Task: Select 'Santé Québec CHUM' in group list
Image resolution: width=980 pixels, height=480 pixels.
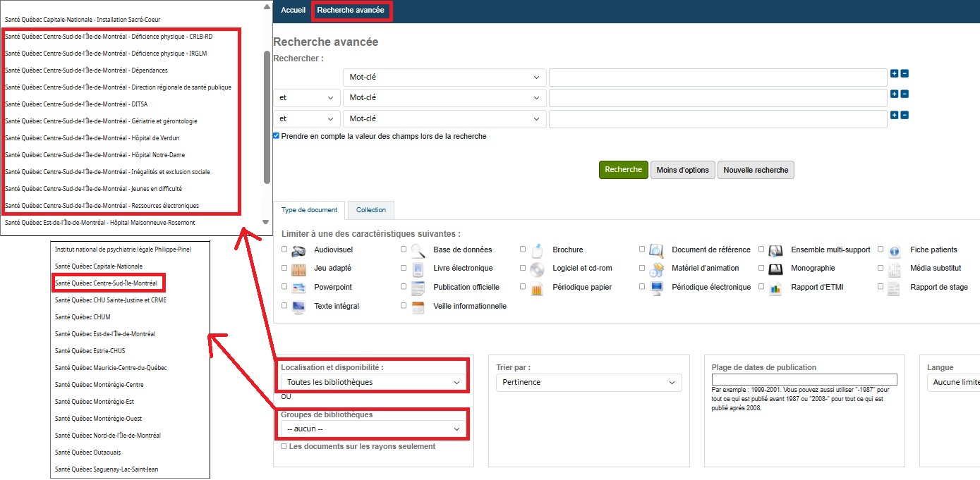Action: (x=83, y=317)
